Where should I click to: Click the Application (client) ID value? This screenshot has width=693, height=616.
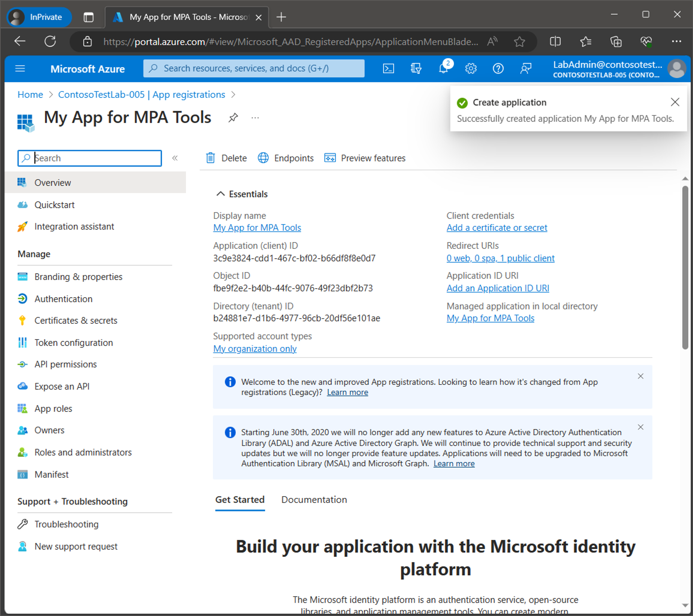click(x=294, y=258)
